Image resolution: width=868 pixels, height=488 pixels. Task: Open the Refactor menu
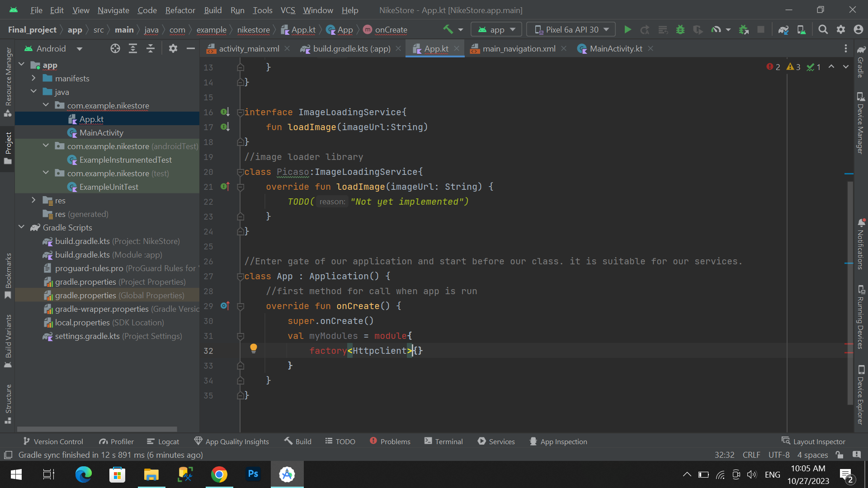click(180, 10)
